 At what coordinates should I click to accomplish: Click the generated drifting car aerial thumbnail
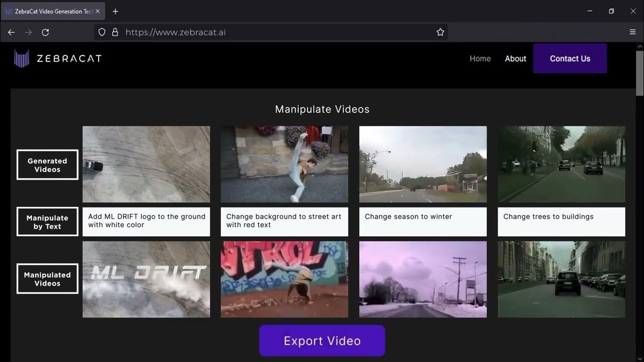click(x=146, y=164)
